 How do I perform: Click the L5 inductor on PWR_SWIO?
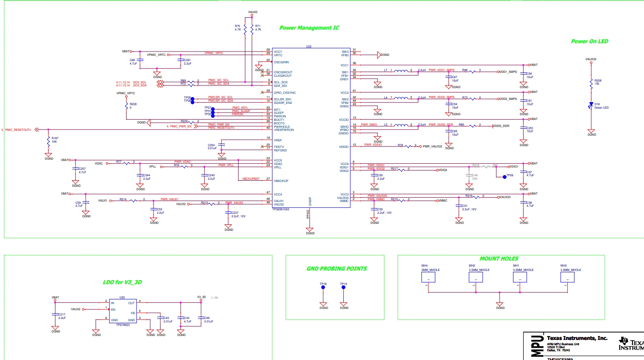tap(401, 125)
